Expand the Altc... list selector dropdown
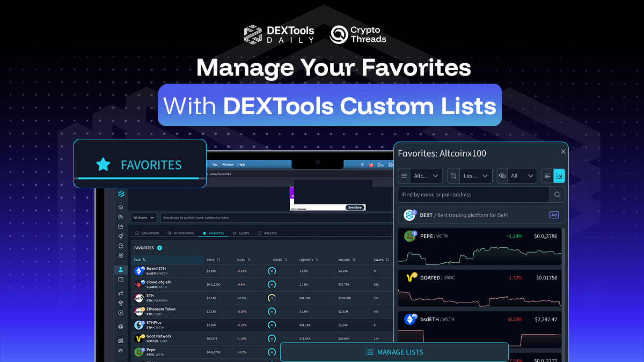The height and width of the screenshot is (362, 644). [x=421, y=175]
